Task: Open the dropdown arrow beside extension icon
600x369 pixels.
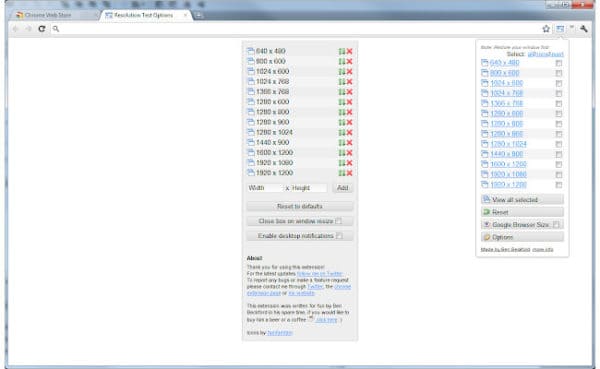Action: pos(572,28)
